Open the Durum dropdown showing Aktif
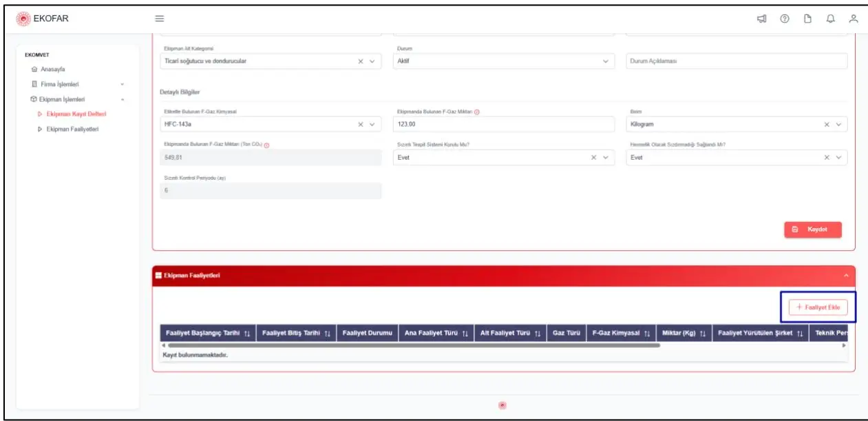Image resolution: width=868 pixels, height=421 pixels. pos(606,61)
